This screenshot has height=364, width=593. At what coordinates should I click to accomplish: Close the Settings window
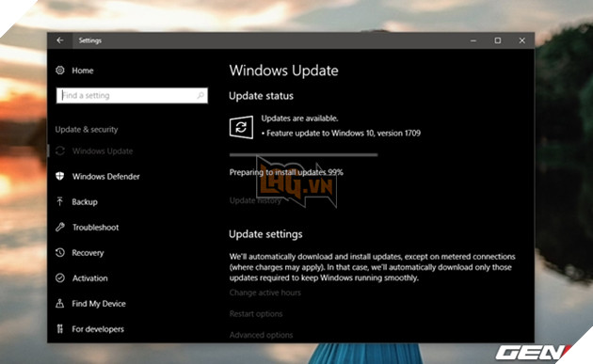[521, 40]
